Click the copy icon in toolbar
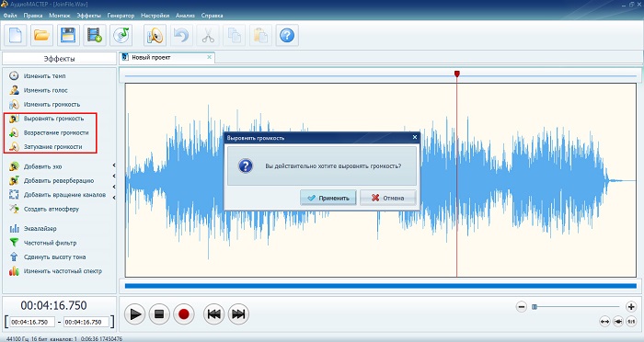Screen dimensions: 644x342 [x=234, y=35]
